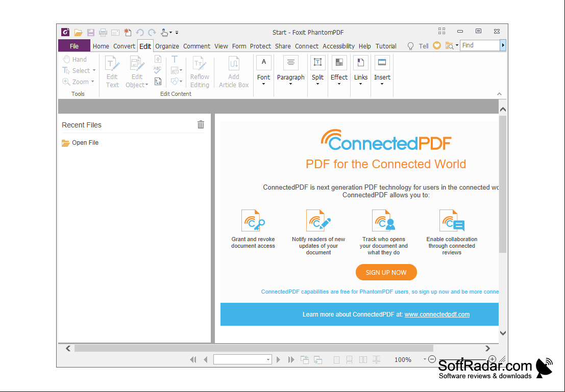Click the Foxit PhantomPDF app logo icon
The image size is (565, 392).
click(x=65, y=32)
